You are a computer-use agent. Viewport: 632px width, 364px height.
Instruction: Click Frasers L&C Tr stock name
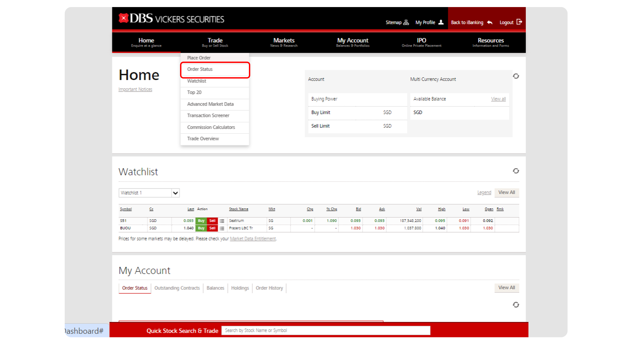point(241,228)
